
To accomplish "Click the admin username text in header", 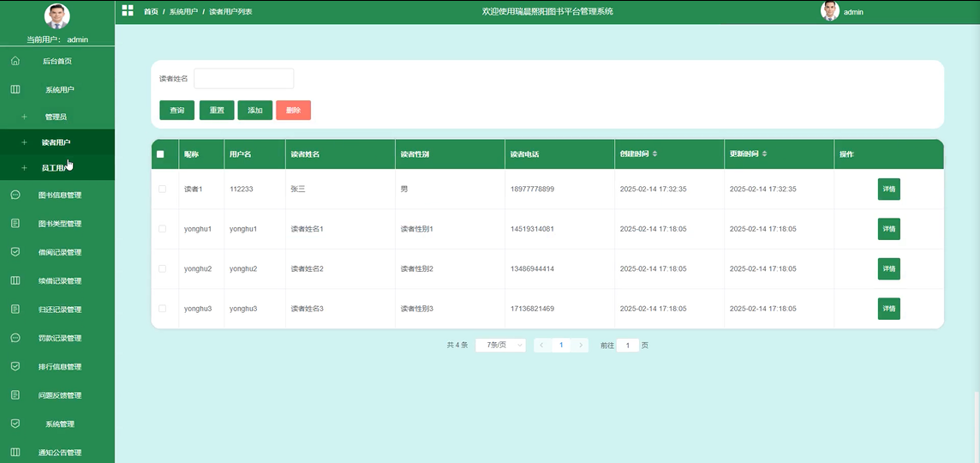I will pos(853,12).
